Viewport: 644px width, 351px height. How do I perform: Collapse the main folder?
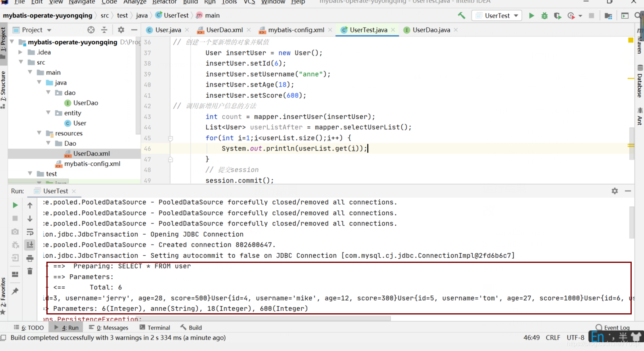click(30, 72)
